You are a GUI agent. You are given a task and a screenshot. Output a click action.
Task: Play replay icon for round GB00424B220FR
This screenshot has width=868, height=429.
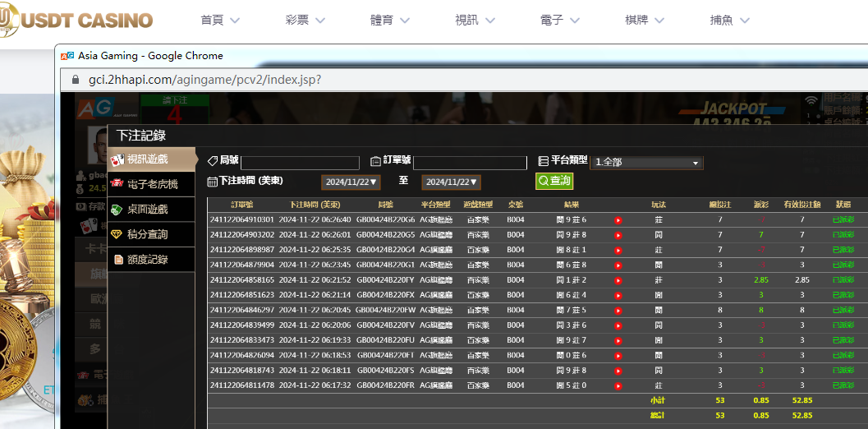[618, 385]
